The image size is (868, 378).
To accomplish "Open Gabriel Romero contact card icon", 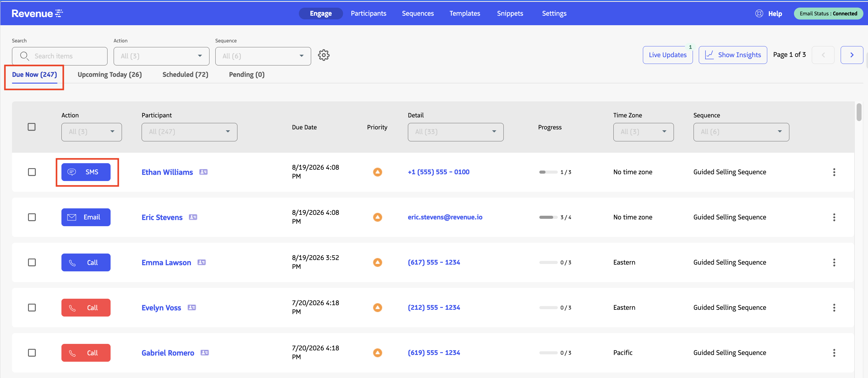I will (205, 353).
